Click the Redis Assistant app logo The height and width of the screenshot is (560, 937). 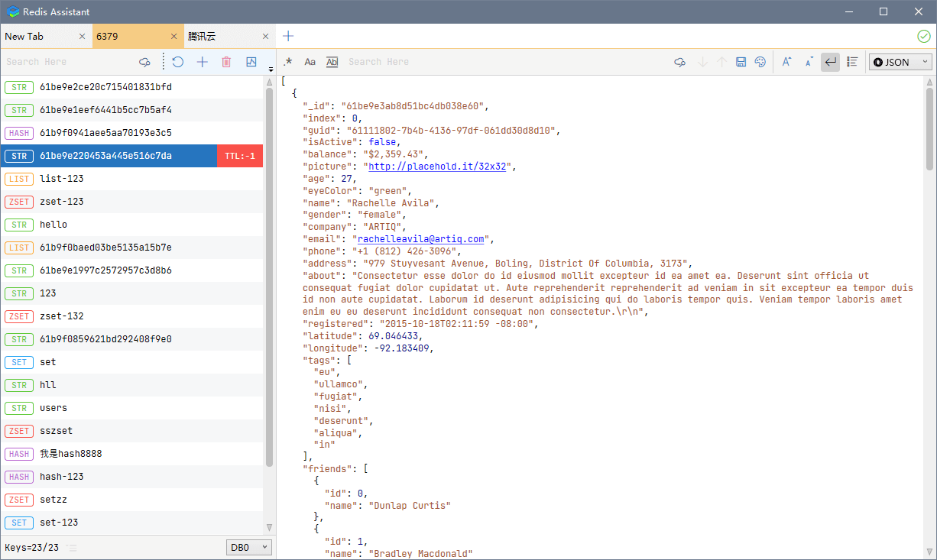[13, 11]
